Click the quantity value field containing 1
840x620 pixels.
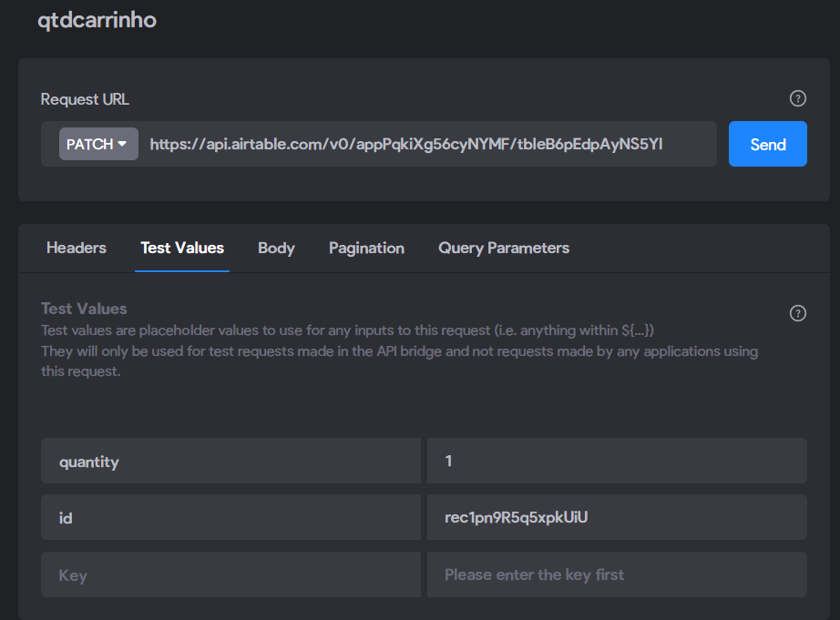[x=617, y=461]
